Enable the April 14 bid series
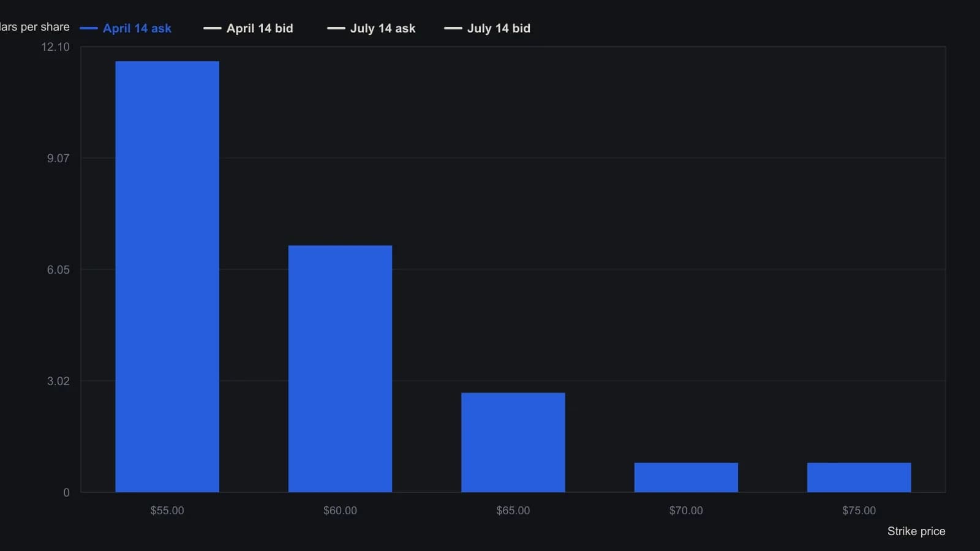This screenshot has width=980, height=551. 248,28
